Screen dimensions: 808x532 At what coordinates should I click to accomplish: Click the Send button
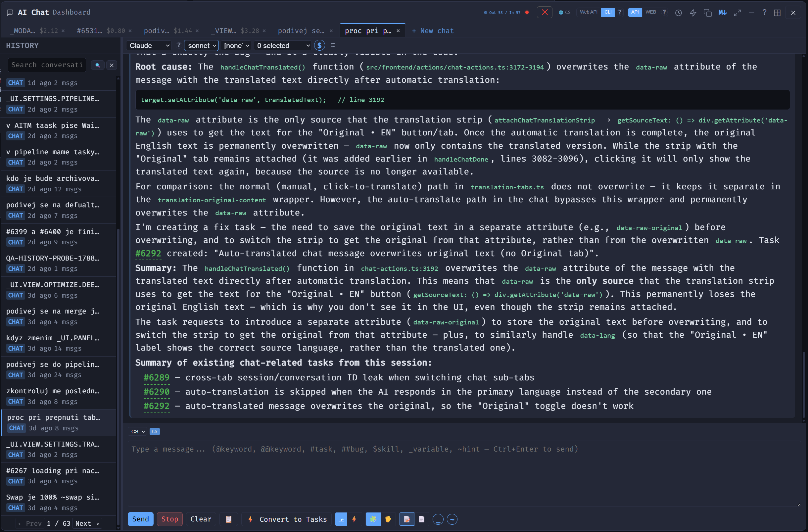140,519
